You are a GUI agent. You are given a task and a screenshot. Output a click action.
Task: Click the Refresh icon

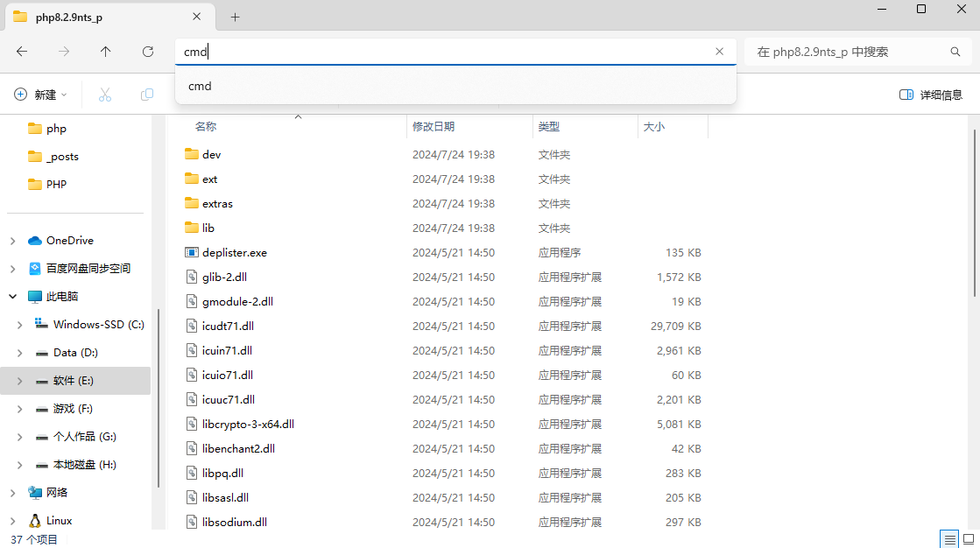[x=148, y=52]
